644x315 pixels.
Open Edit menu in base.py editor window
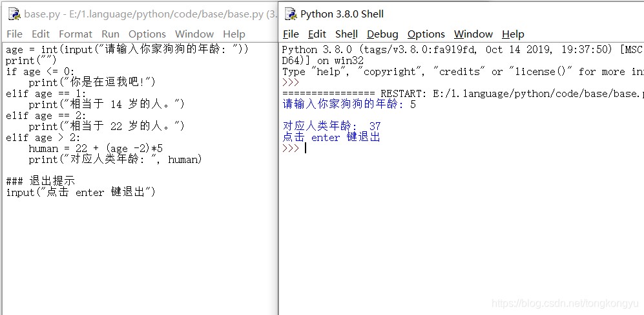(x=41, y=34)
